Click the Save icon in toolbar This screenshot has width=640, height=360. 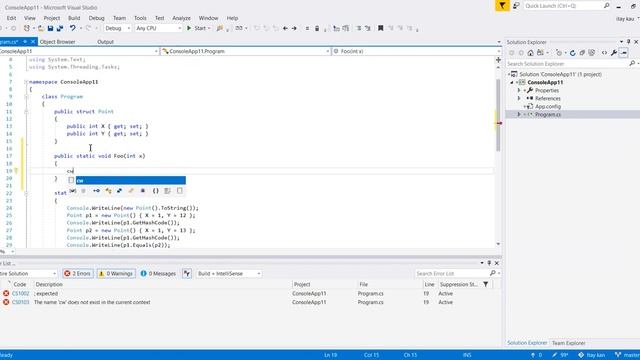pyautogui.click(x=50, y=28)
